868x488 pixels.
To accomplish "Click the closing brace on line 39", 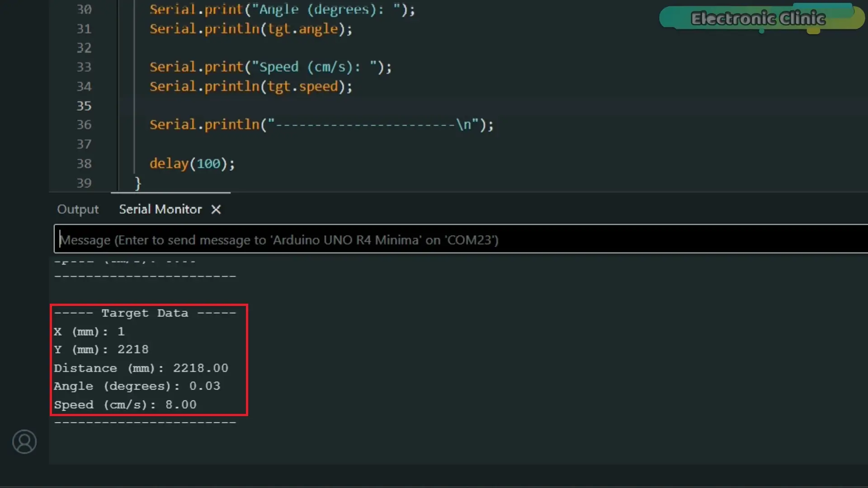I will pos(138,183).
